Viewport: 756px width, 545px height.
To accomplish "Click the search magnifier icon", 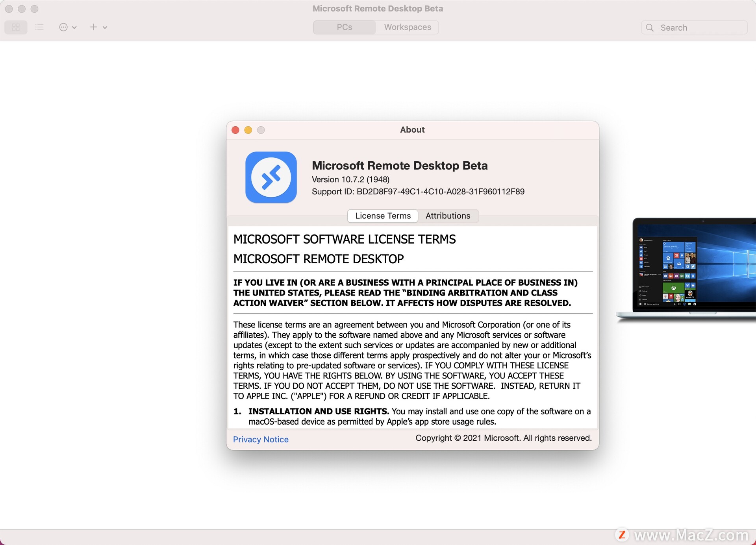I will pyautogui.click(x=650, y=28).
